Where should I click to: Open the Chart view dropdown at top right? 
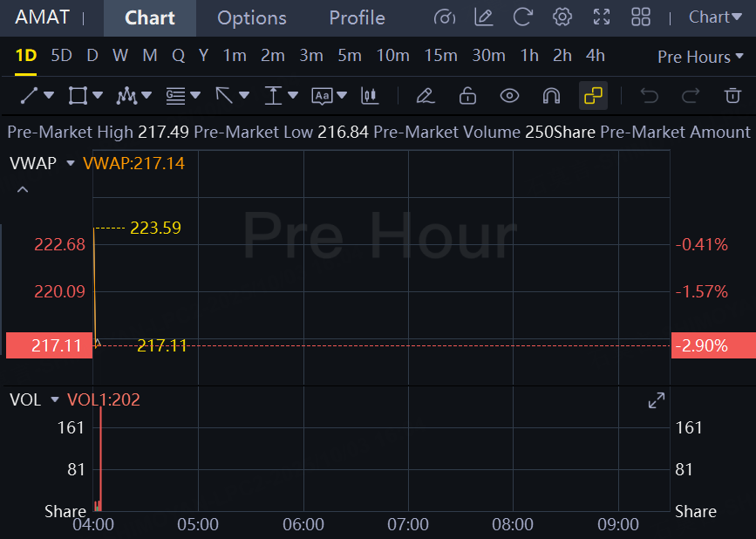tap(715, 17)
